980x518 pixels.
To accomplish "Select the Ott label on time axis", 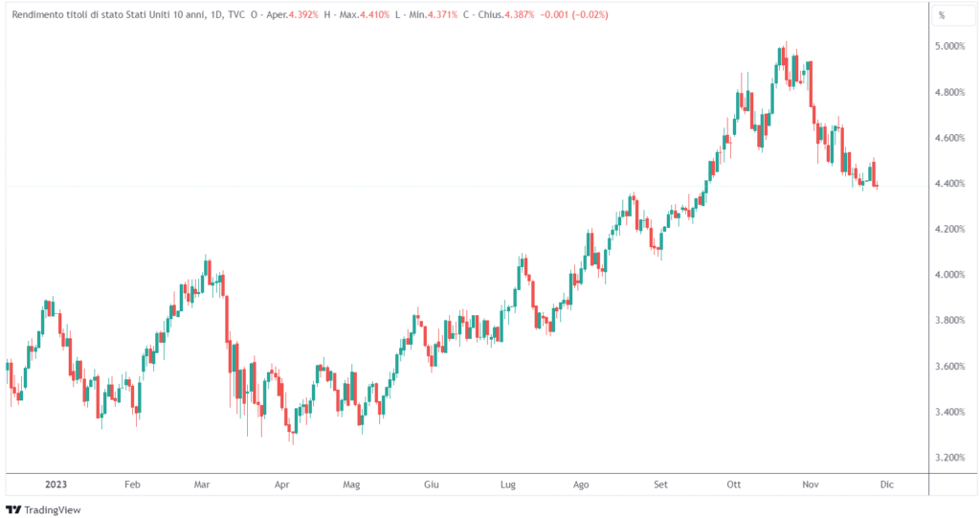I will (735, 484).
